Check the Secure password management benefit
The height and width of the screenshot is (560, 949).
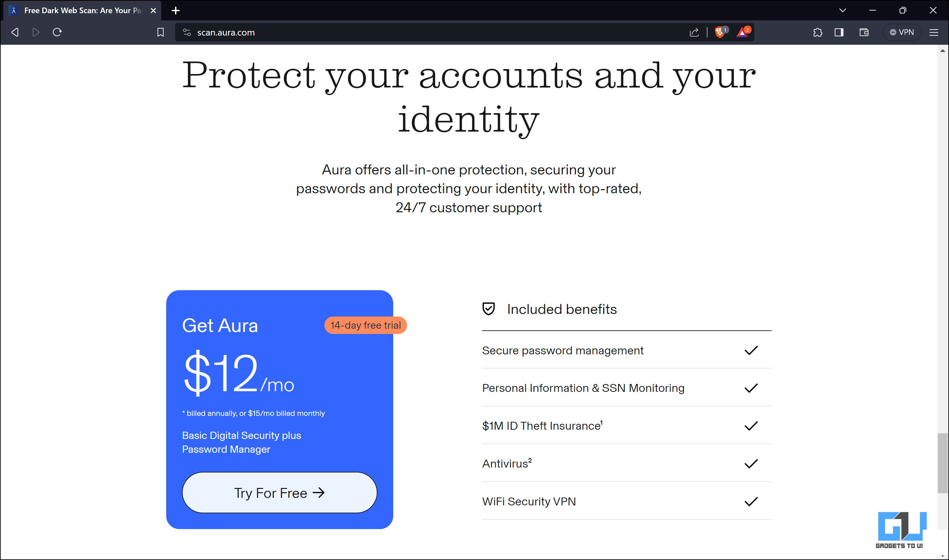[x=752, y=349]
